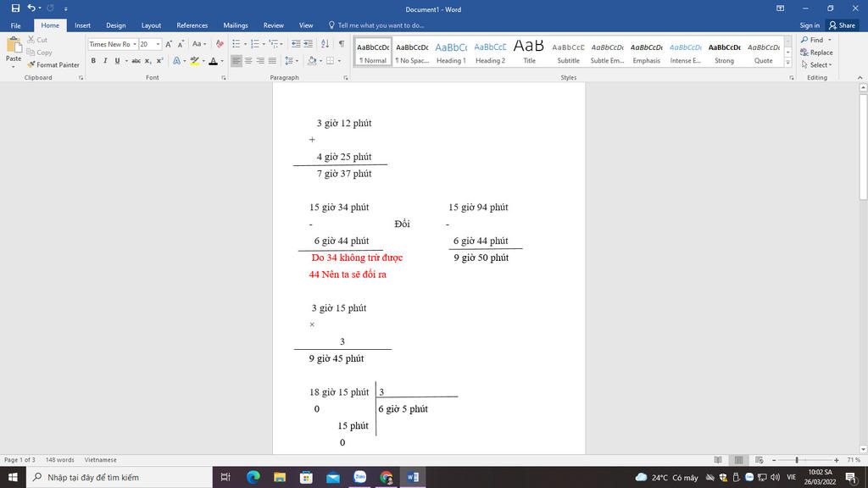Justify the text
This screenshot has width=868, height=488.
point(272,61)
